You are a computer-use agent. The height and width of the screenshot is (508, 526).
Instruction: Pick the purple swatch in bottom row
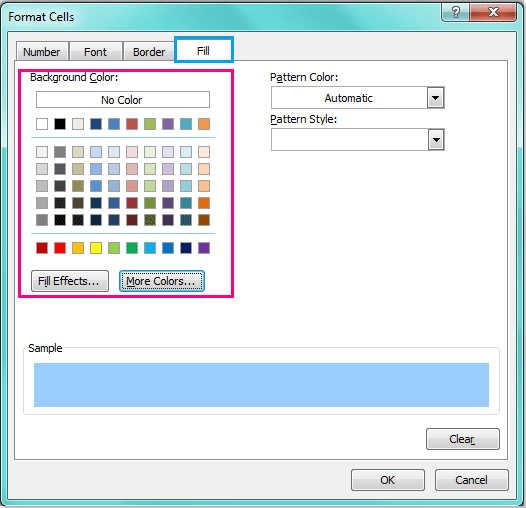tap(204, 248)
